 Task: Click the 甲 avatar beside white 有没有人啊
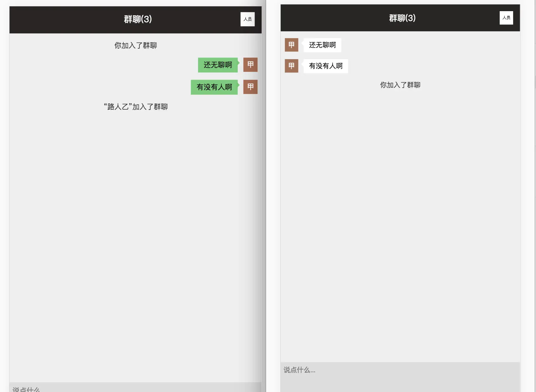tap(291, 66)
